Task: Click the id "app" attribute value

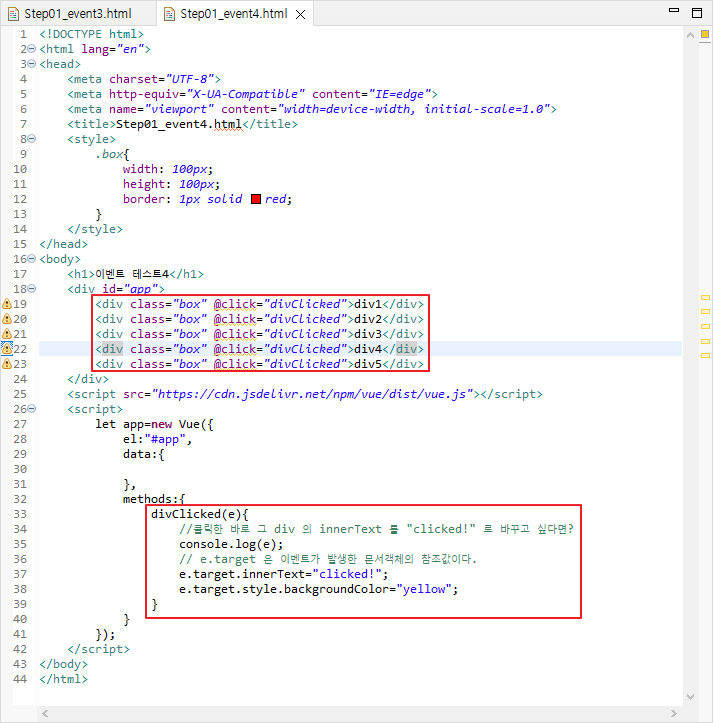Action: point(141,289)
